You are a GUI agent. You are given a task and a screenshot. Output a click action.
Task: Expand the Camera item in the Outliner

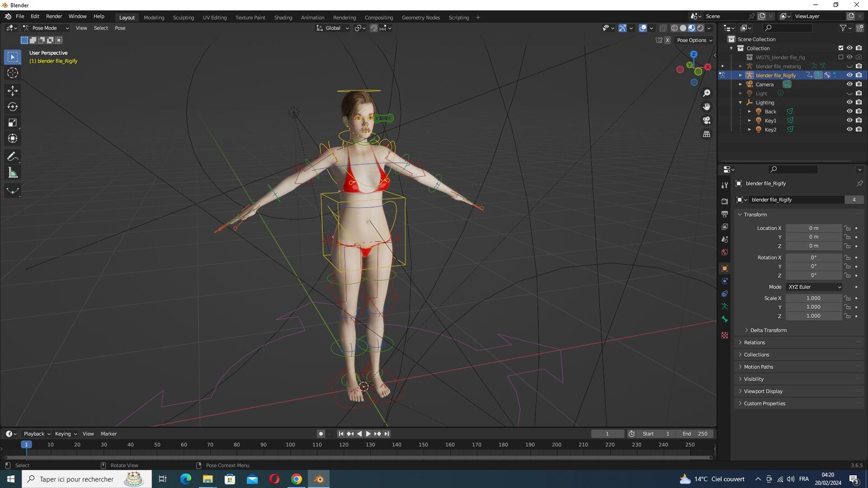(741, 84)
